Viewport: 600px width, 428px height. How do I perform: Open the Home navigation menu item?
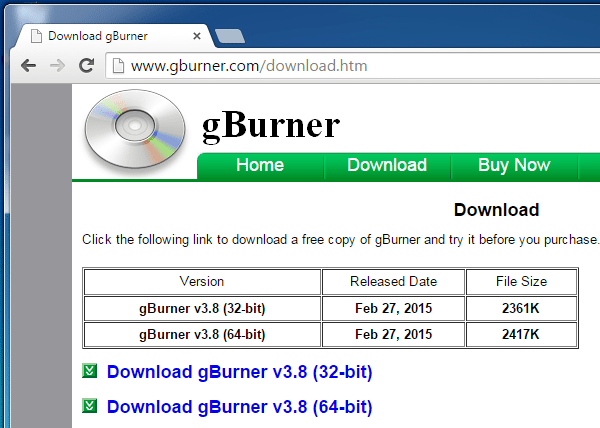[x=260, y=165]
